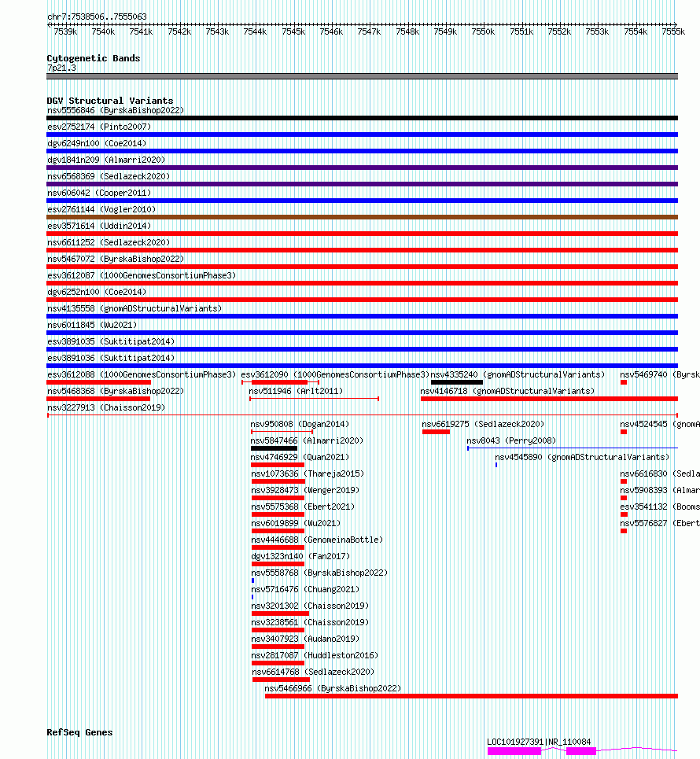Select dgv6252n100 (Coe2014) variant
The height and width of the screenshot is (759, 700).
click(362, 300)
